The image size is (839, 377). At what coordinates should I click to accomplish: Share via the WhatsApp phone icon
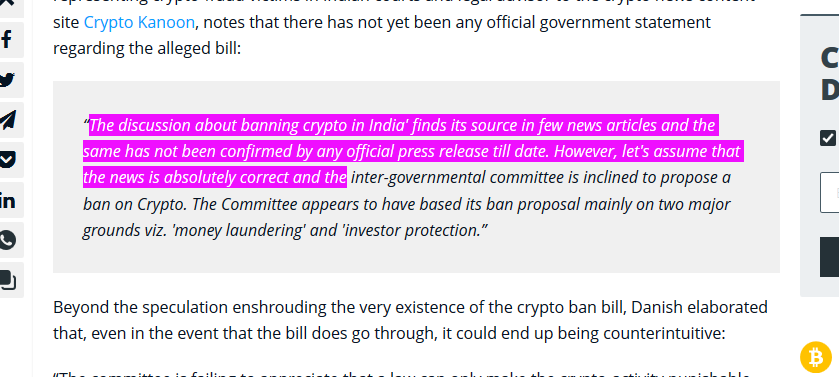(x=7, y=240)
